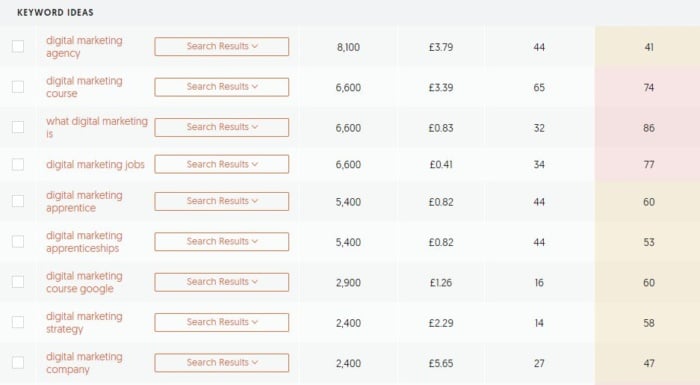This screenshot has width=700, height=385.
Task: Check the digital marketing company row
Action: coord(18,362)
